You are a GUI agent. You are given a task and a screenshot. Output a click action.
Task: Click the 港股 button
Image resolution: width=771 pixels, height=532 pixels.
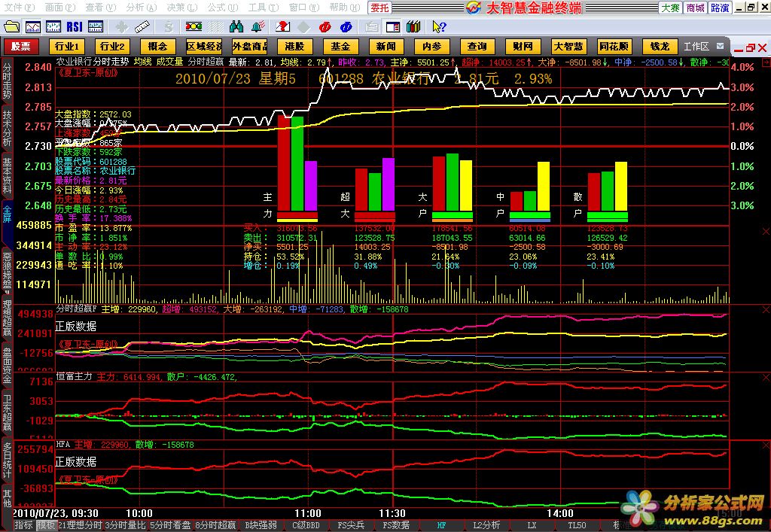point(295,47)
